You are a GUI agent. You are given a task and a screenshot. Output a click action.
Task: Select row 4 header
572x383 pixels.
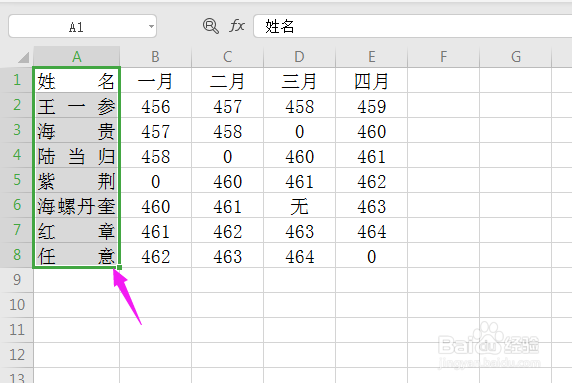[17, 155]
